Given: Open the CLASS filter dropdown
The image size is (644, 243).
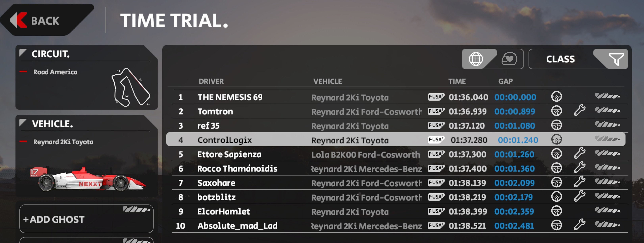Looking at the screenshot, I should coord(560,59).
